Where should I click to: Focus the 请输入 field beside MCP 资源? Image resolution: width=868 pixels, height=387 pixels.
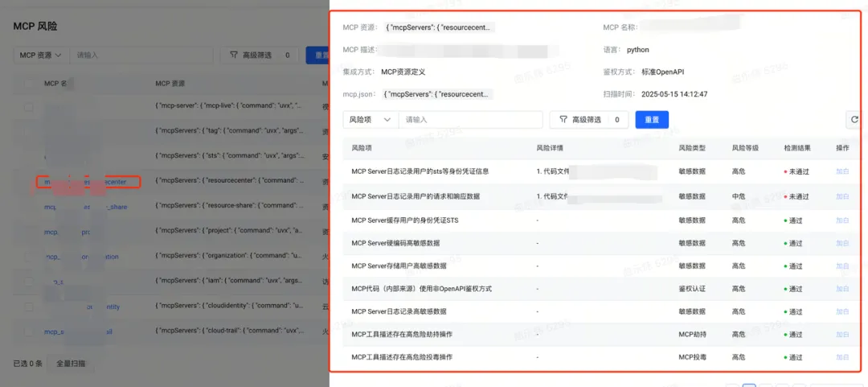[x=141, y=56]
